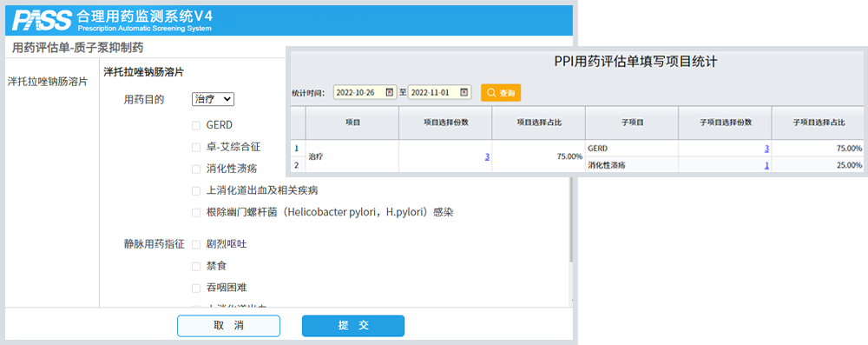Check the 吞咽困难 checkbox
The height and width of the screenshot is (345, 868).
(x=196, y=288)
